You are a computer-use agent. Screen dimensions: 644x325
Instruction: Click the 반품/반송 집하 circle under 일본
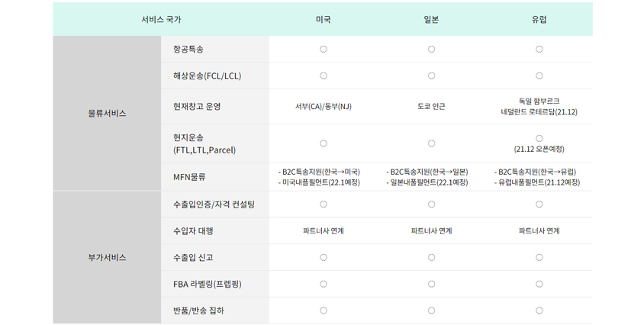[431, 311]
